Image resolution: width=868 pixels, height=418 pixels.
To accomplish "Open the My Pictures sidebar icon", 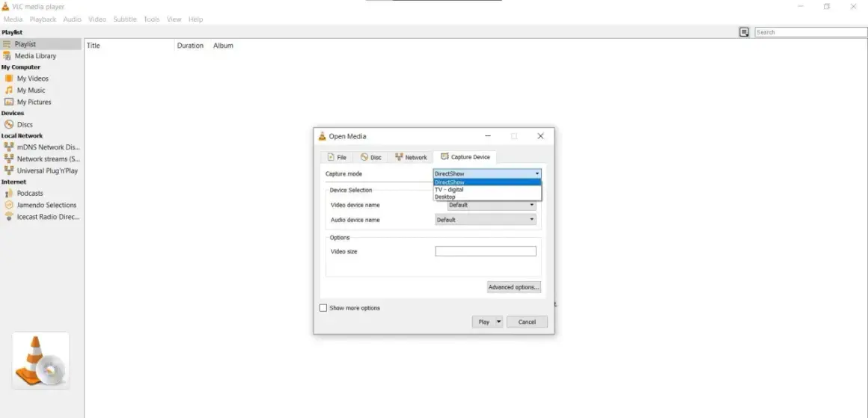I will 9,102.
